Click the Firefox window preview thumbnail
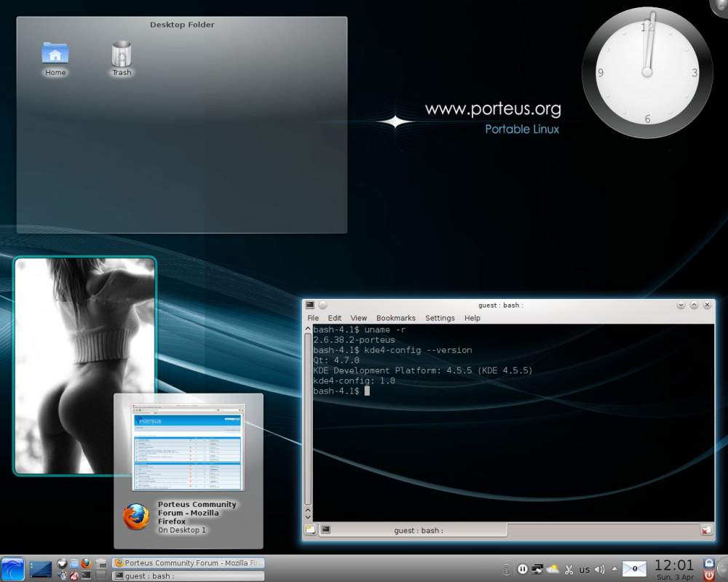The width and height of the screenshot is (728, 582). coord(188,447)
